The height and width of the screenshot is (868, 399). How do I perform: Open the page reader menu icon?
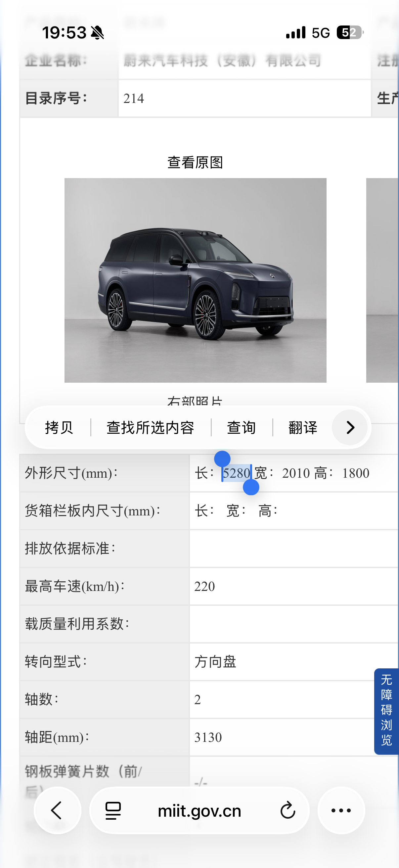[x=113, y=811]
